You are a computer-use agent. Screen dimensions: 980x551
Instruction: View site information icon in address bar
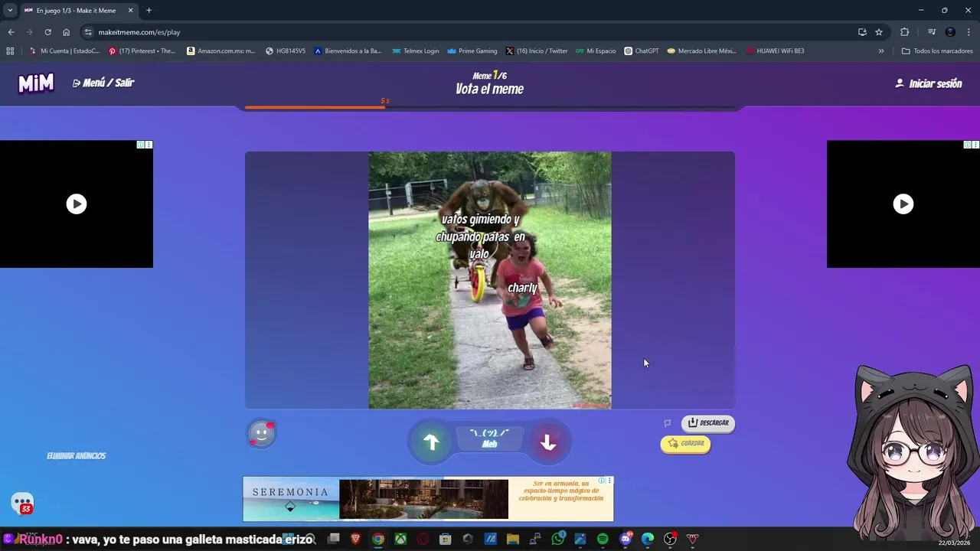click(88, 32)
